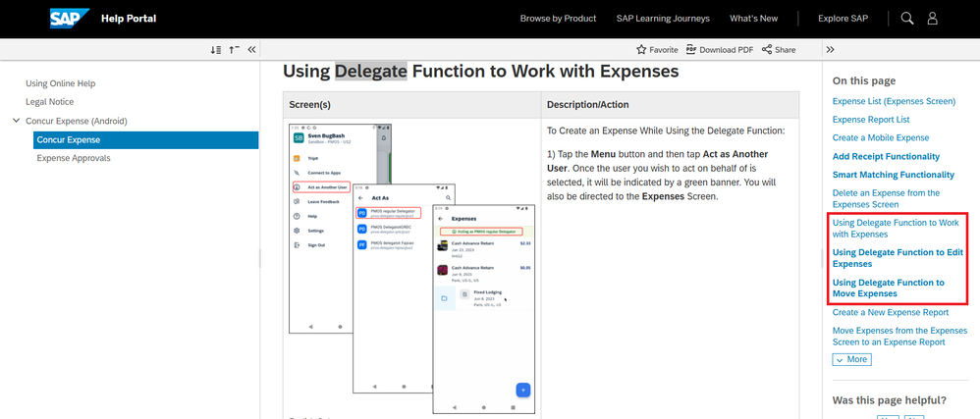Image resolution: width=980 pixels, height=419 pixels.
Task: Collapse the left navigation panel
Action: tap(252, 50)
